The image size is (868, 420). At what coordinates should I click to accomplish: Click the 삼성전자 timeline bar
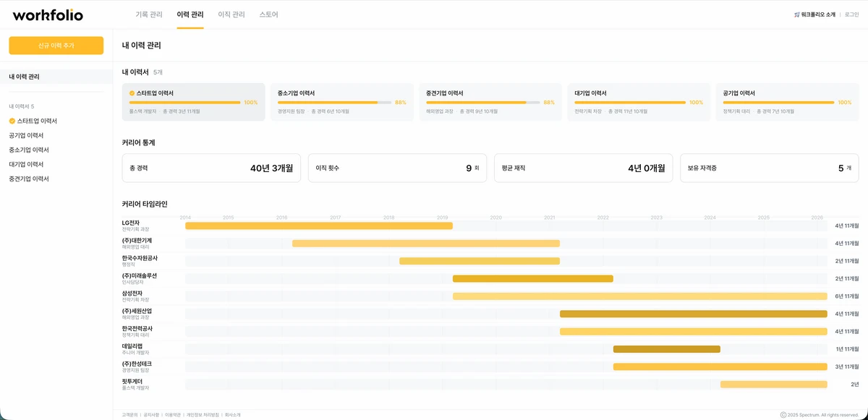(640, 296)
